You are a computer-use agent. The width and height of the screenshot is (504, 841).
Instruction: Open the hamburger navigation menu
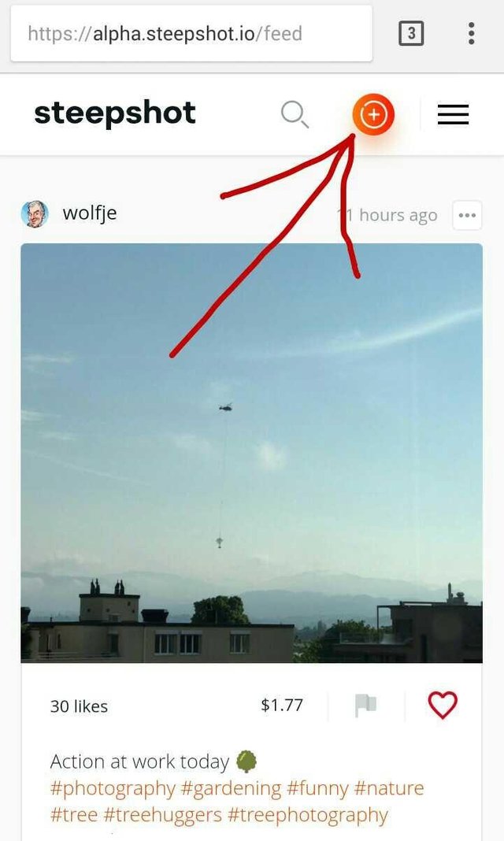pyautogui.click(x=453, y=114)
